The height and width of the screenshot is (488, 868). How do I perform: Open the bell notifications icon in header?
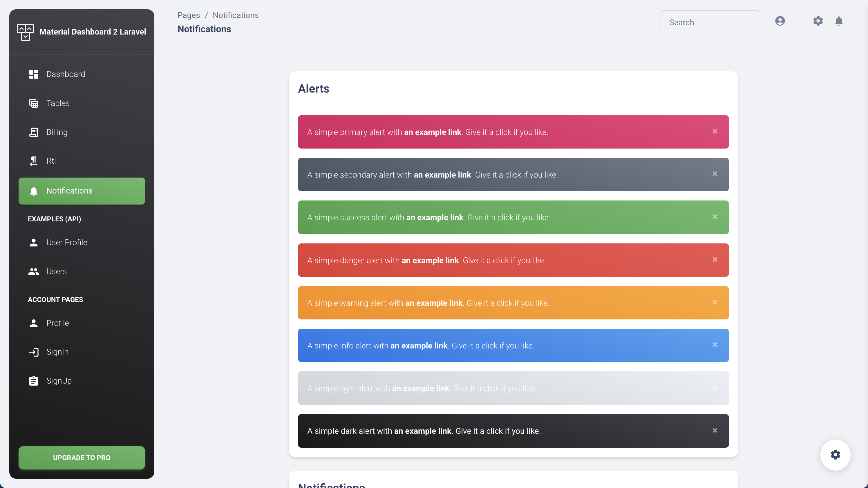(x=839, y=21)
